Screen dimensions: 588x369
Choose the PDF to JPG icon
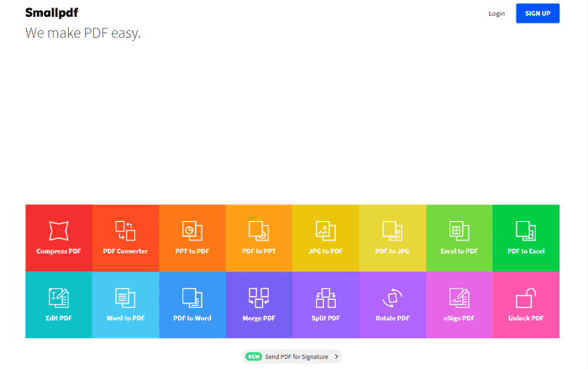point(392,230)
